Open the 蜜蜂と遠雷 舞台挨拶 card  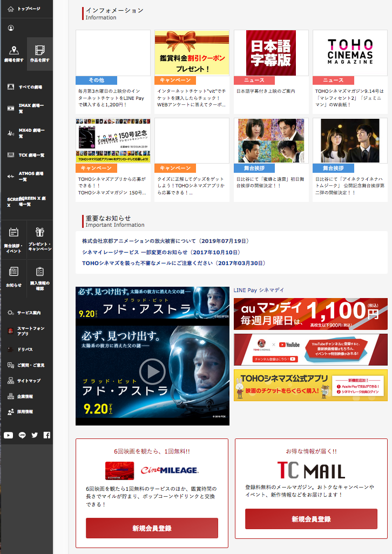coord(271,160)
